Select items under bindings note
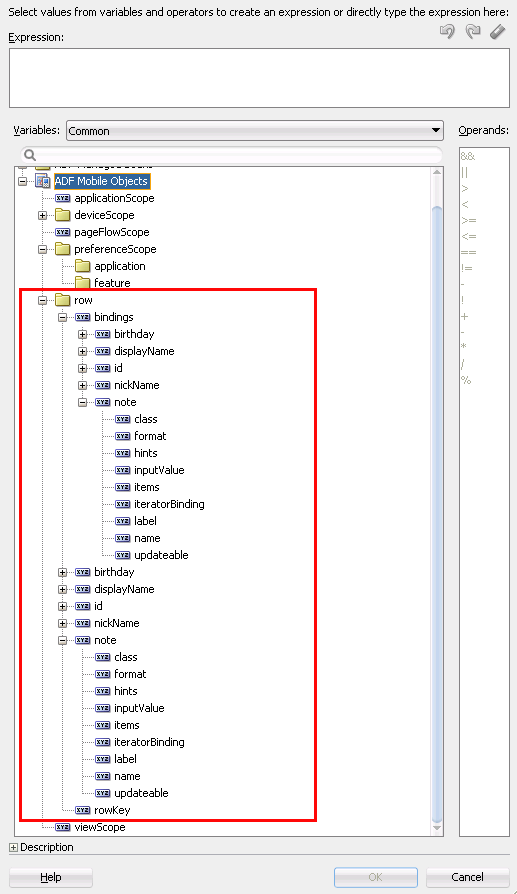The image size is (517, 894). point(146,487)
